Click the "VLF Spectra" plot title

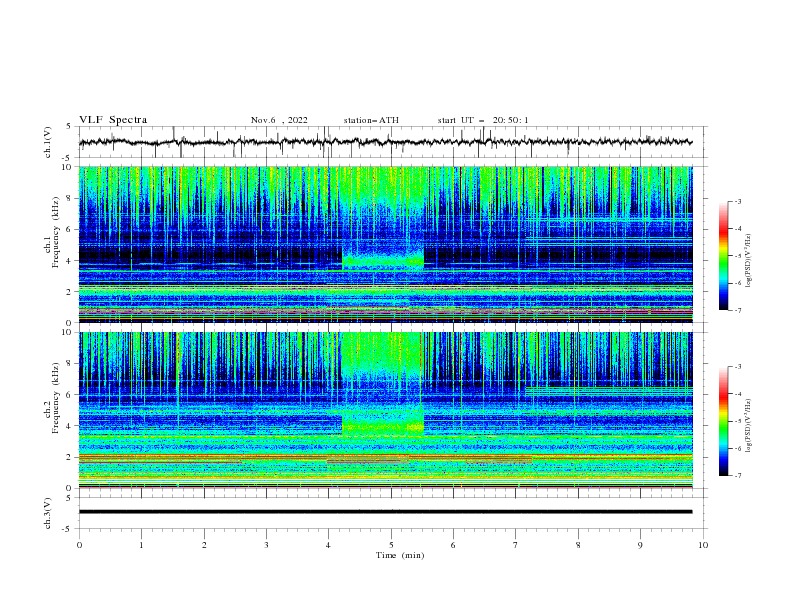click(x=113, y=120)
